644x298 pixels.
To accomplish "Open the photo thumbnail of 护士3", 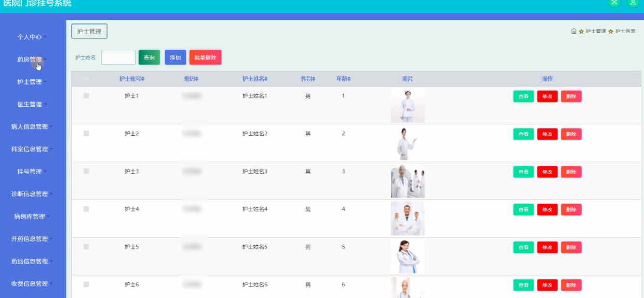I will [407, 181].
